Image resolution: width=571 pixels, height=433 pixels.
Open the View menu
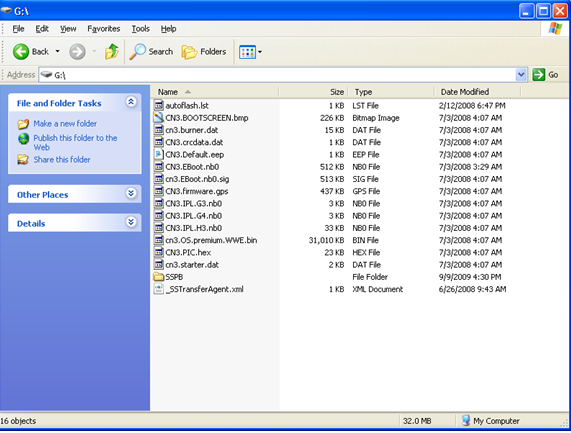tap(68, 29)
